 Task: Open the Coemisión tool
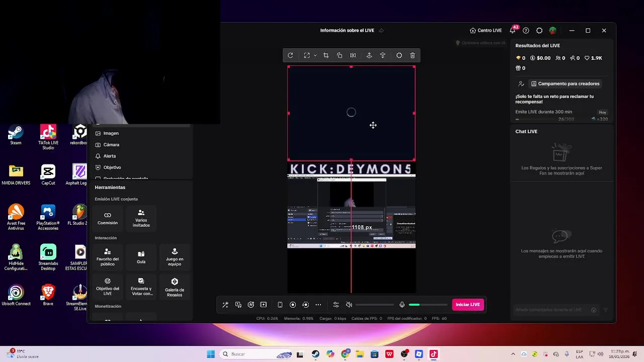coord(108,218)
